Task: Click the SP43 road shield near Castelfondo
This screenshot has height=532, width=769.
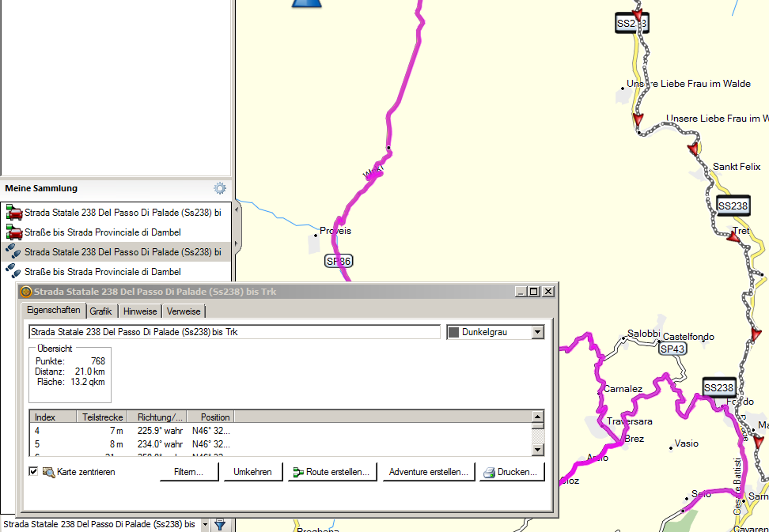Action: 672,349
